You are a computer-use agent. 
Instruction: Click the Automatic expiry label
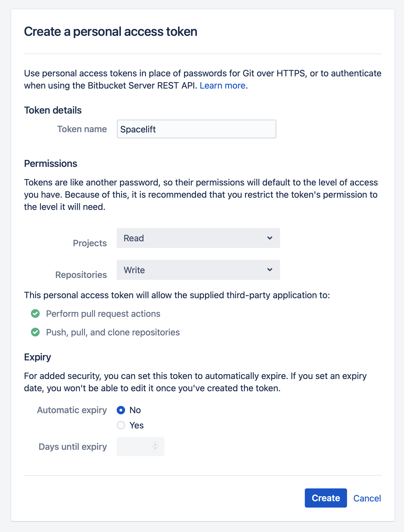point(72,410)
